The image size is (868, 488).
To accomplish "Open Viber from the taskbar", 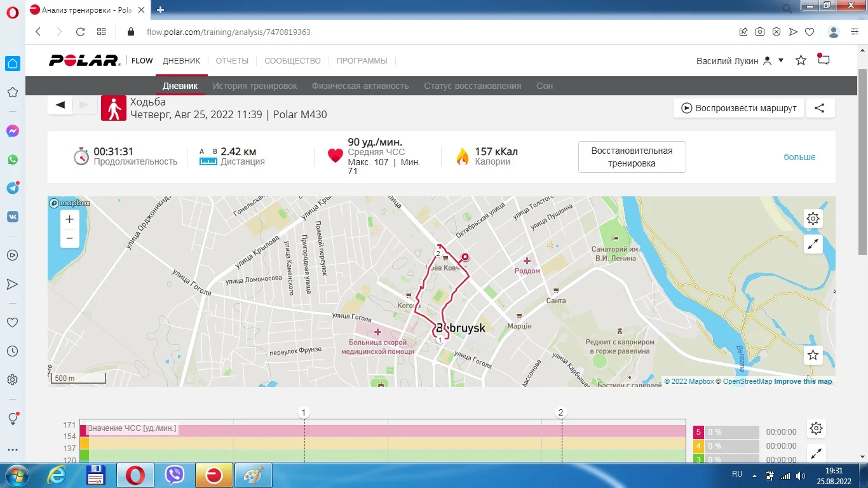I will click(174, 475).
